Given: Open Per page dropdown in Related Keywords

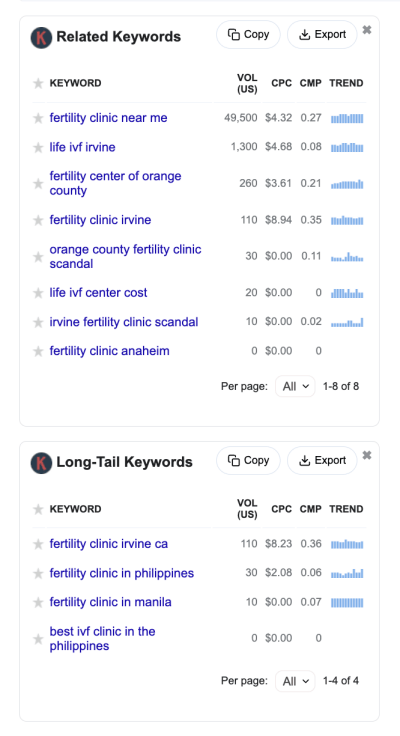Looking at the screenshot, I should 295,386.
